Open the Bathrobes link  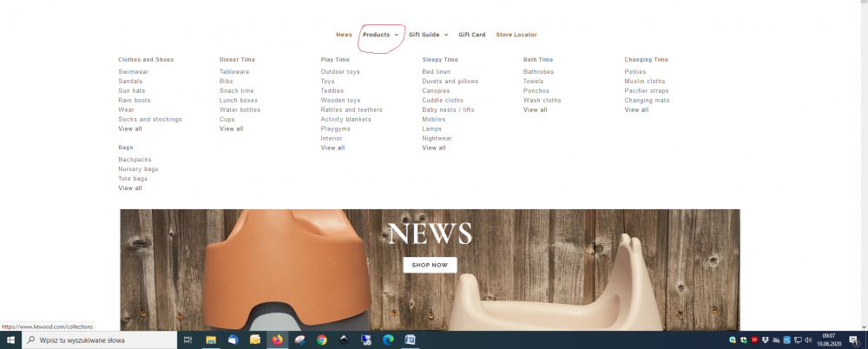[539, 71]
